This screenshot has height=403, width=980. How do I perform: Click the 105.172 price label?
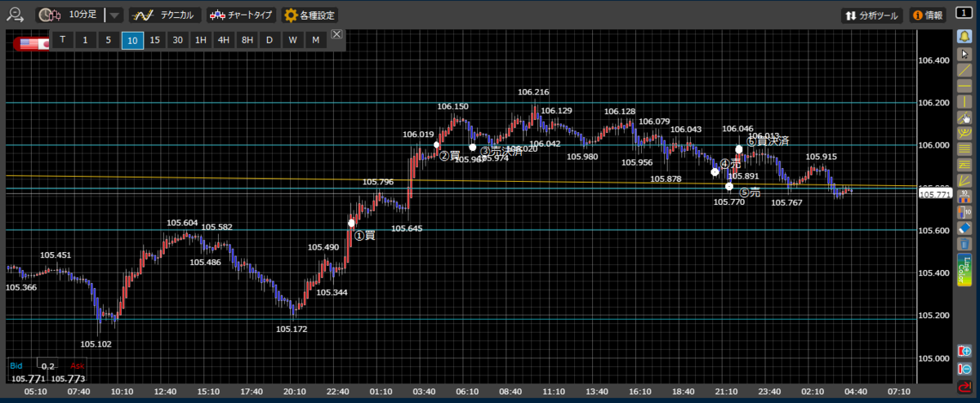coord(292,330)
